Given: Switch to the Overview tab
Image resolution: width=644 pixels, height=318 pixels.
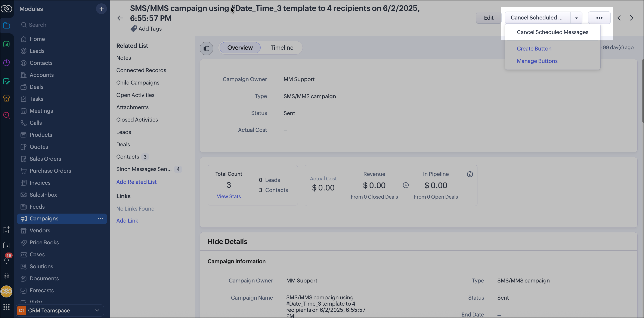Looking at the screenshot, I should point(240,48).
